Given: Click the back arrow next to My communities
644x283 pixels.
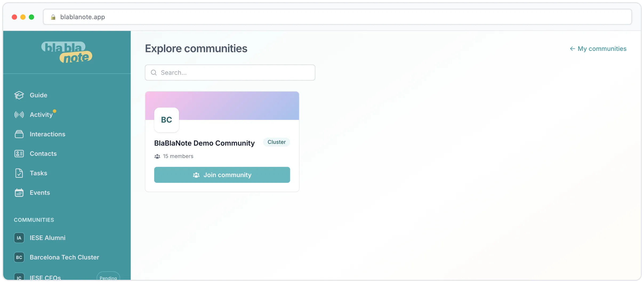Looking at the screenshot, I should click(572, 49).
